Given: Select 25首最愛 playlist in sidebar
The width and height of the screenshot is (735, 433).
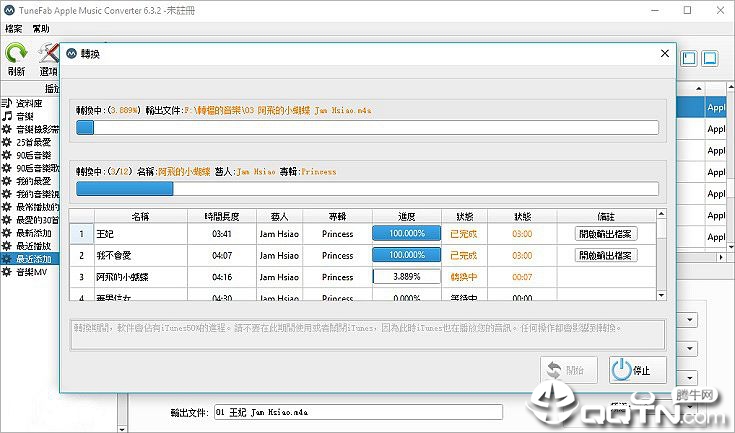Looking at the screenshot, I should (x=33, y=142).
